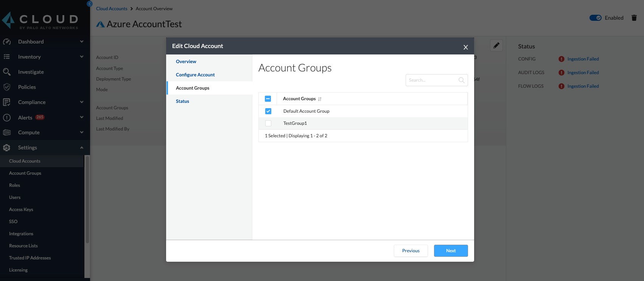Click the search magnifier icon in dialog

pos(461,80)
